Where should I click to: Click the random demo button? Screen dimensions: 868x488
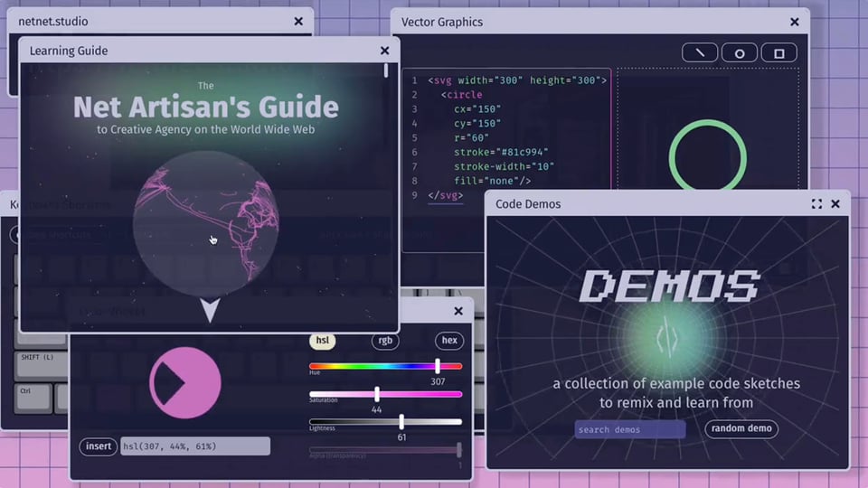(x=741, y=428)
